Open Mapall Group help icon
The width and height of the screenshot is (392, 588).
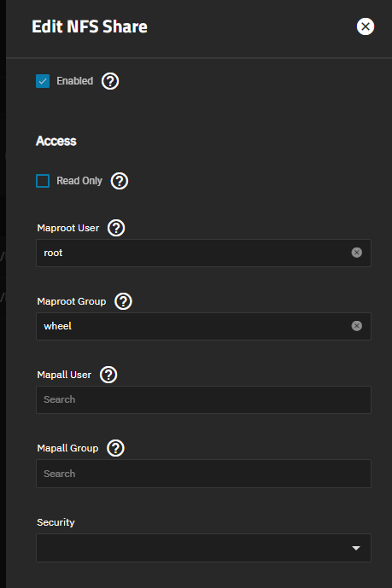115,448
